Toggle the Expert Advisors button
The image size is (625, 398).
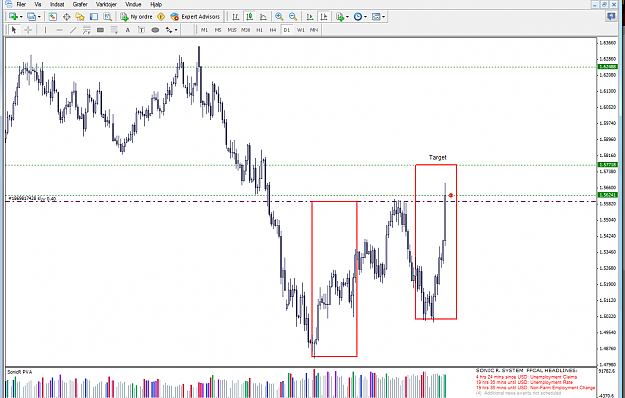click(x=195, y=17)
